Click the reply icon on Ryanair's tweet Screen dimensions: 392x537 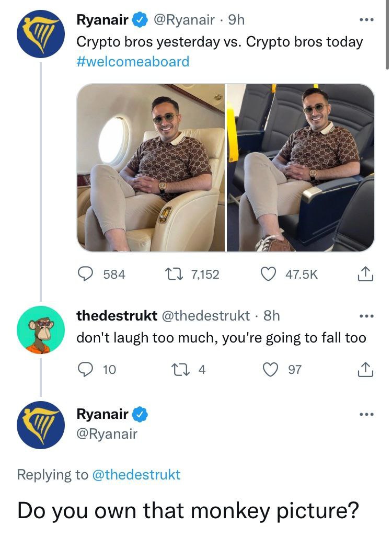click(x=85, y=273)
